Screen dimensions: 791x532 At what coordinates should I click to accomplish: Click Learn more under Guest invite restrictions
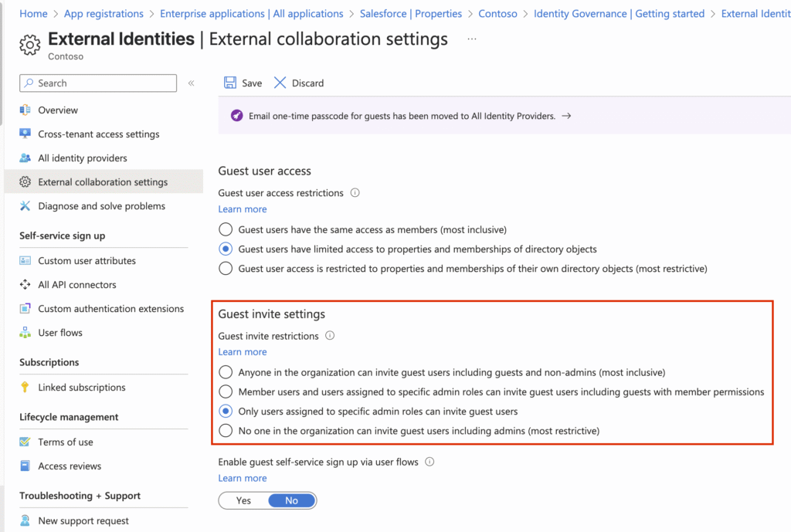[x=243, y=352]
